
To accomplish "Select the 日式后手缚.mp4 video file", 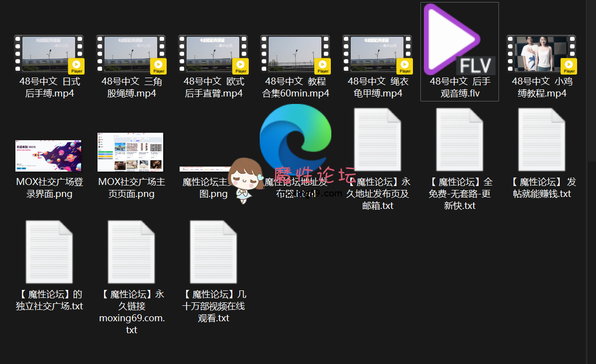I will [49, 55].
